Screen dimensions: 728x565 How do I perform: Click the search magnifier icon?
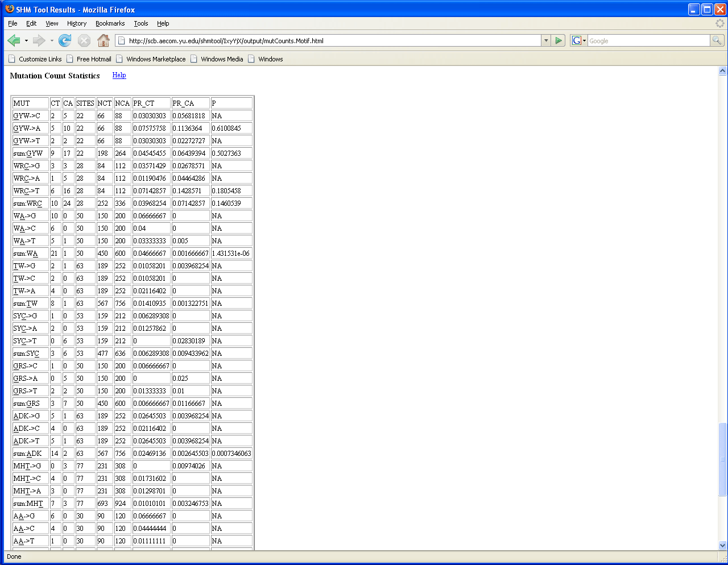(x=717, y=40)
